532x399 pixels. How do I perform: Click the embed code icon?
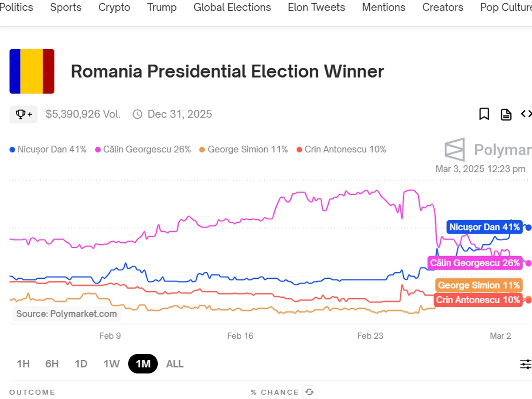(x=526, y=114)
